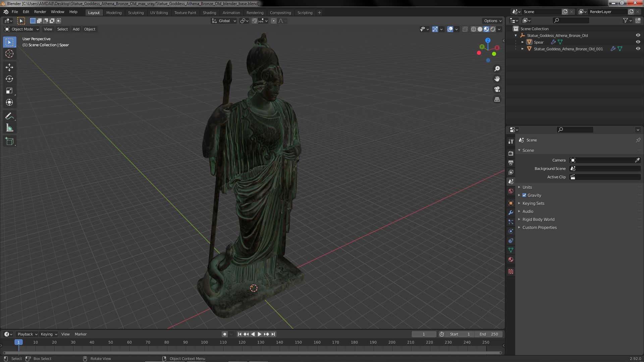Viewport: 644px width, 362px height.
Task: Click the timeline horizontal scrollbar
Action: coord(252,353)
